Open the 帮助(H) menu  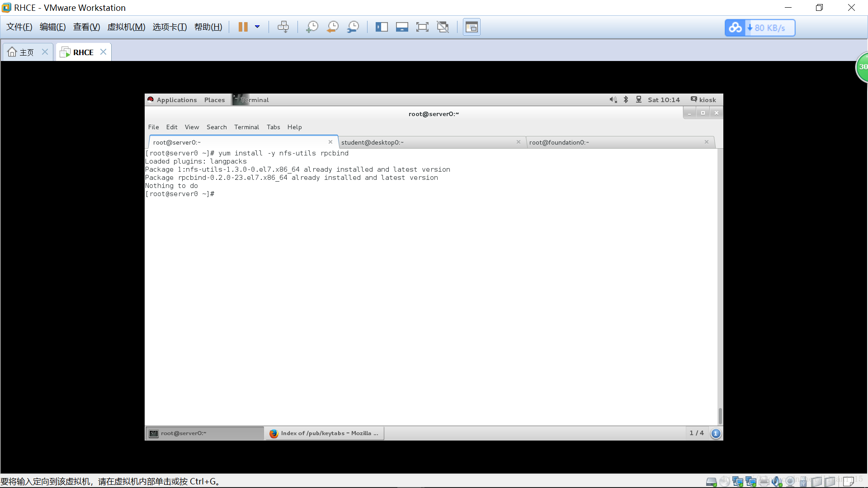coord(208,27)
